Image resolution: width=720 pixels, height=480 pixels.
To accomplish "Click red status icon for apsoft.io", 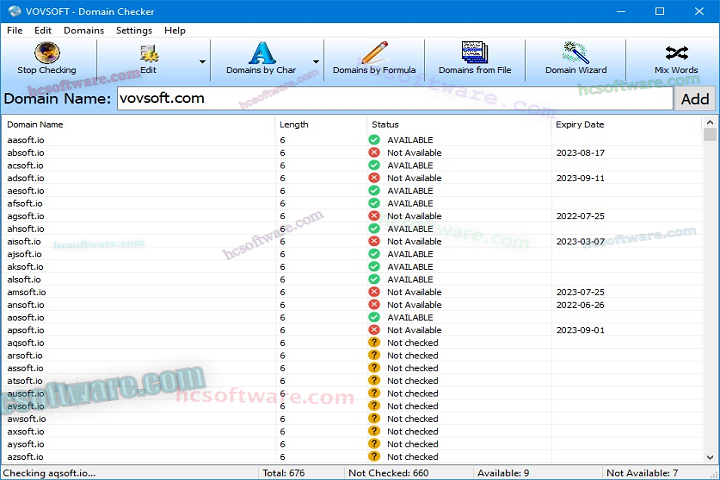I will (x=374, y=330).
